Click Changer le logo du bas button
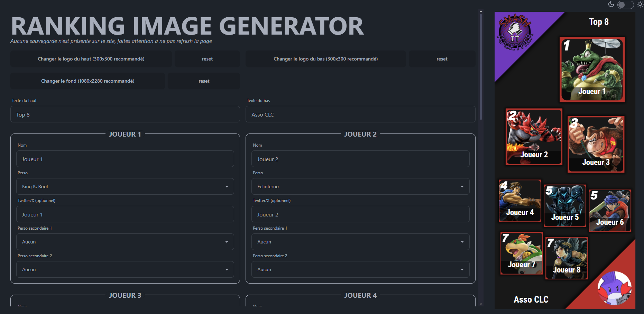 click(325, 59)
